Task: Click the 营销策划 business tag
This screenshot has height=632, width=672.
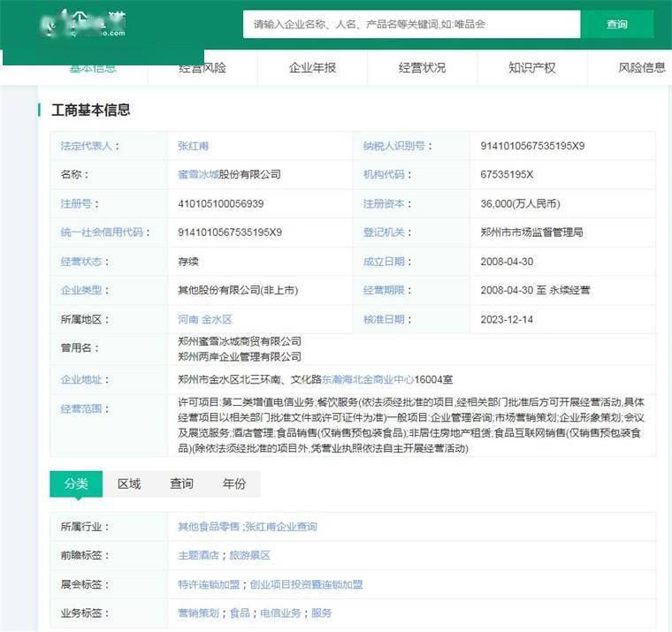Action: click(198, 613)
